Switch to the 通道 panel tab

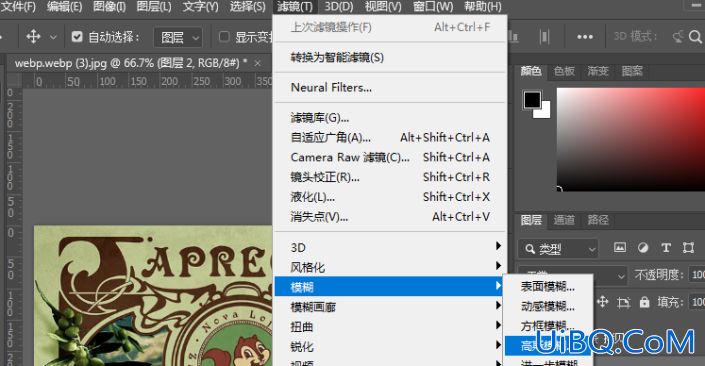coord(564,220)
